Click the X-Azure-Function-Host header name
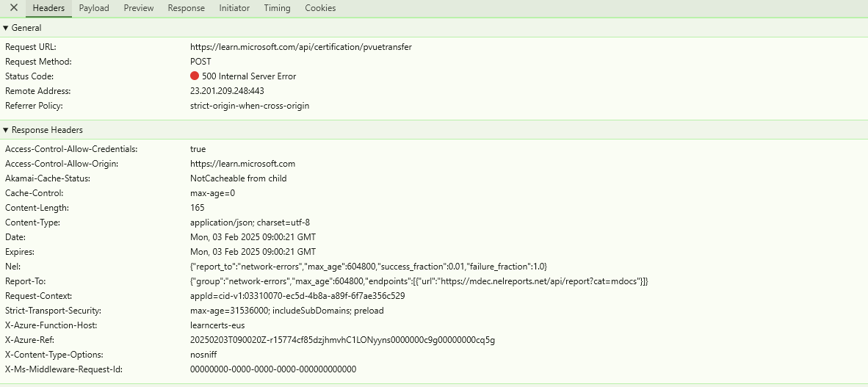Image resolution: width=868 pixels, height=387 pixels. [51, 325]
